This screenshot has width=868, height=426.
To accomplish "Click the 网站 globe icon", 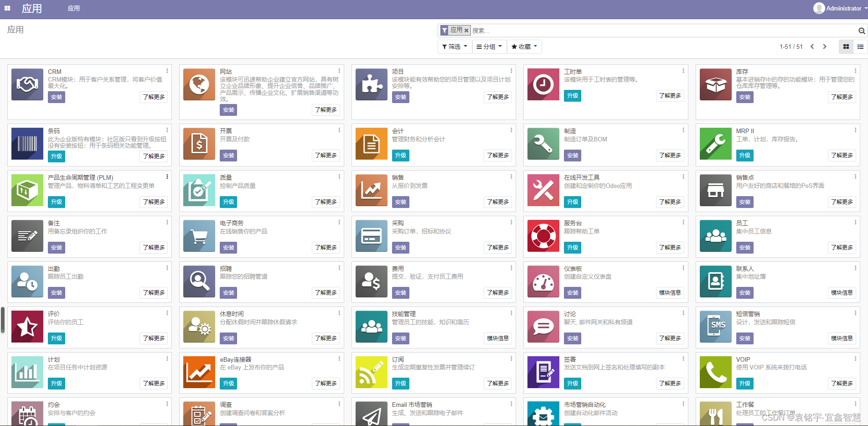I will (199, 84).
